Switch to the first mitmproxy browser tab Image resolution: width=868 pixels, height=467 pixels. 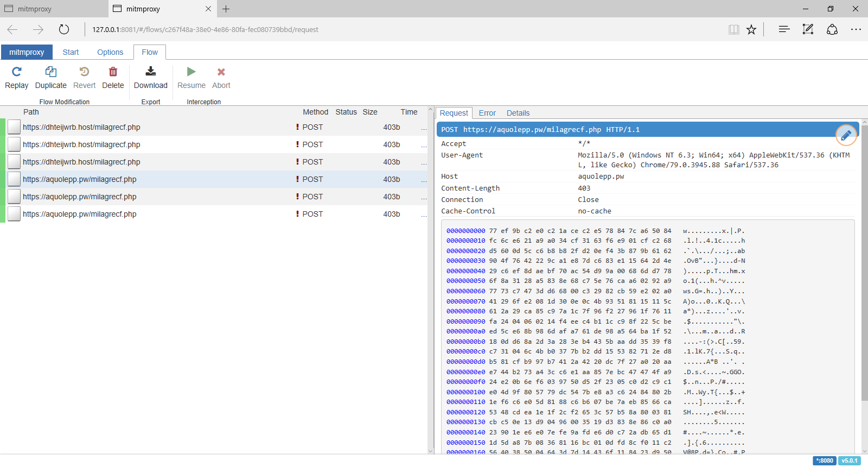click(x=54, y=9)
